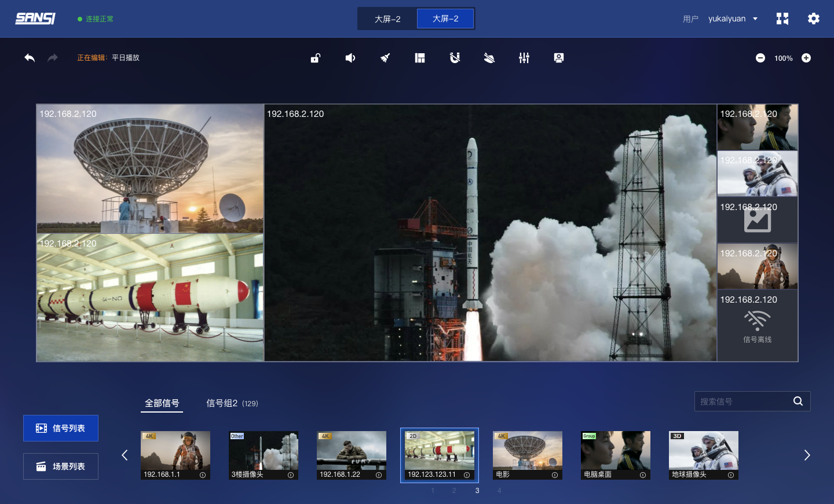Viewport: 834px width, 504px height.
Task: Select the highlighted 大屏-2 tab
Action: click(445, 19)
